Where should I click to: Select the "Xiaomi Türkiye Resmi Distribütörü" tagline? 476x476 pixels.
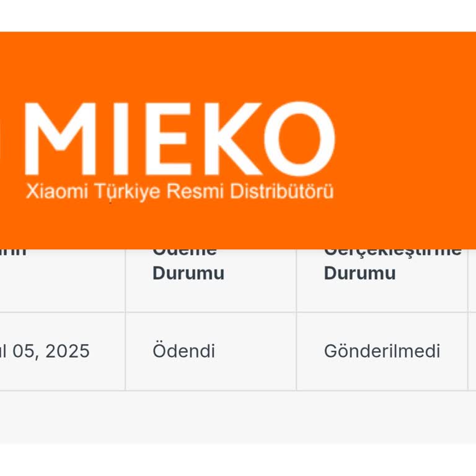pyautogui.click(x=180, y=192)
